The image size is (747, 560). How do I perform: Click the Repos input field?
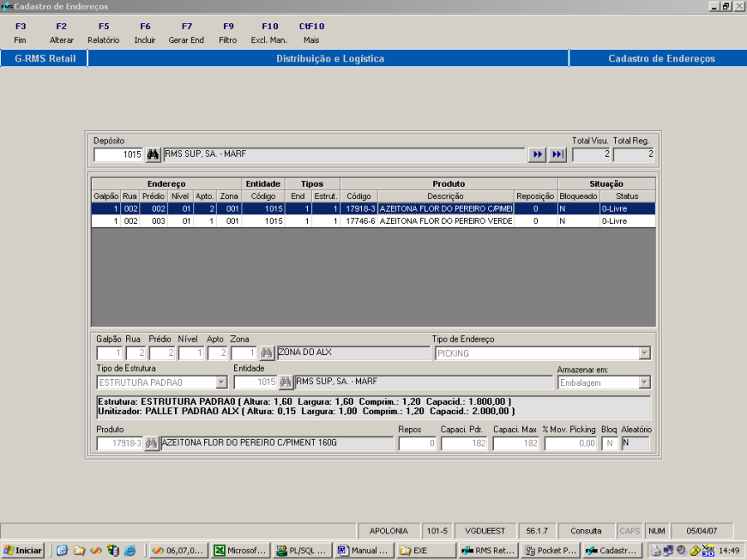tap(417, 443)
